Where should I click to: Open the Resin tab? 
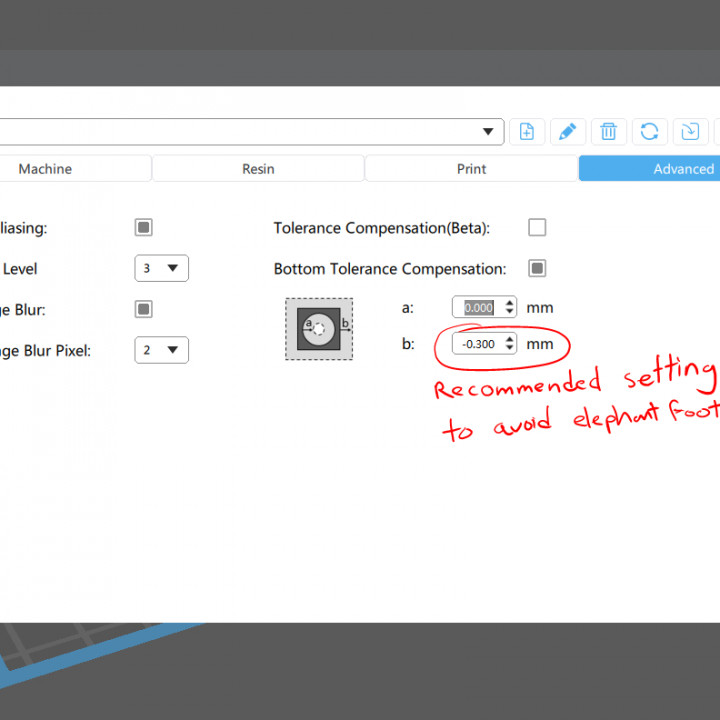point(258,169)
